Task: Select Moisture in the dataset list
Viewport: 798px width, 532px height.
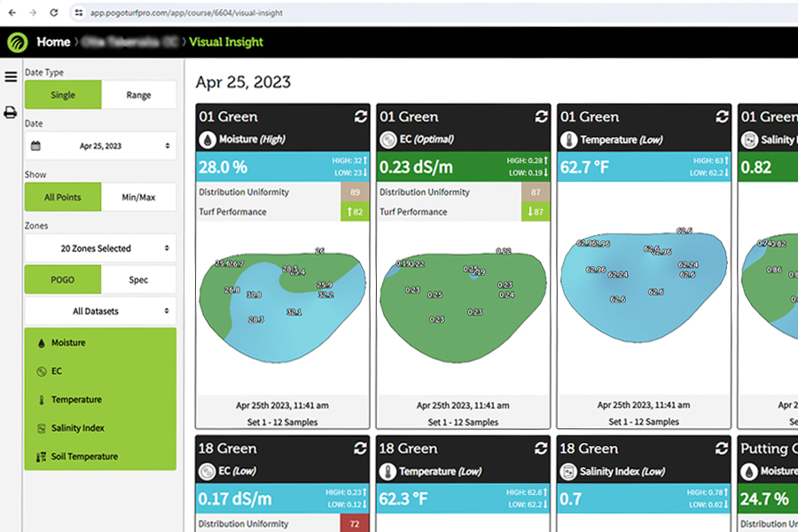Action: [x=68, y=342]
